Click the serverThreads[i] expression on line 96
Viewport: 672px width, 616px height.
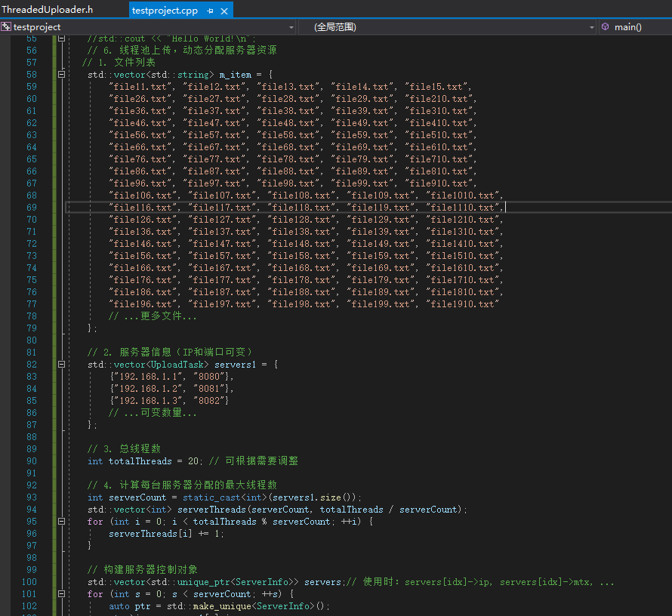click(150, 534)
